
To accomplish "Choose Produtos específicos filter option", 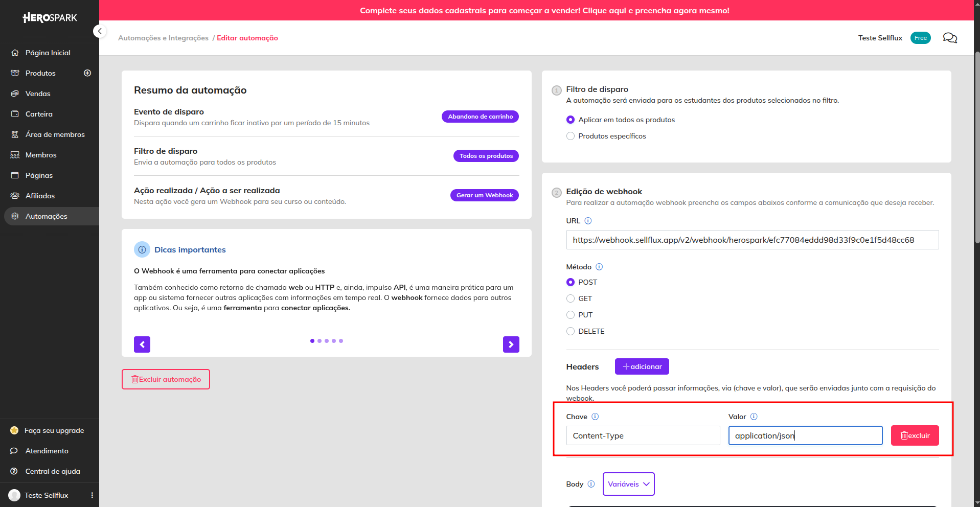I will point(571,136).
